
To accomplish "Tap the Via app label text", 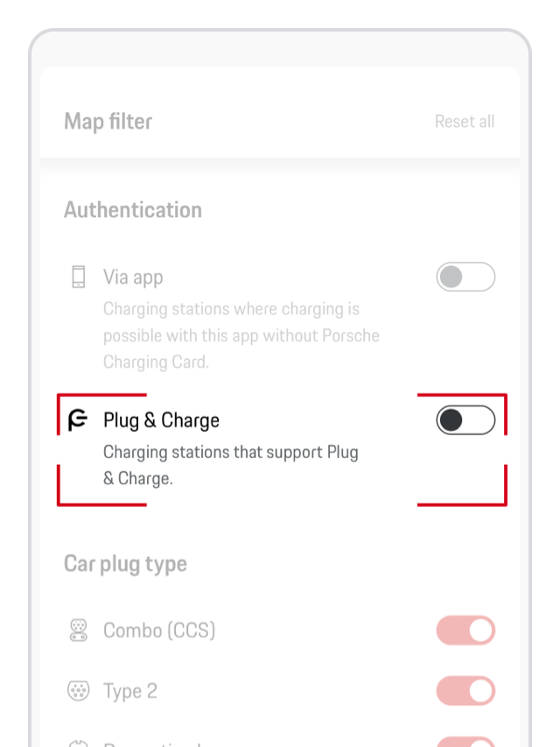I will (x=133, y=277).
